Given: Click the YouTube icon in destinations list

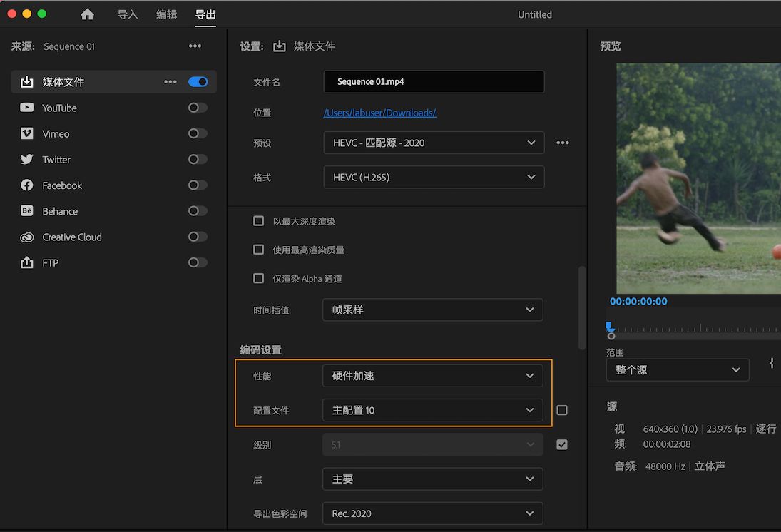Looking at the screenshot, I should tap(27, 108).
